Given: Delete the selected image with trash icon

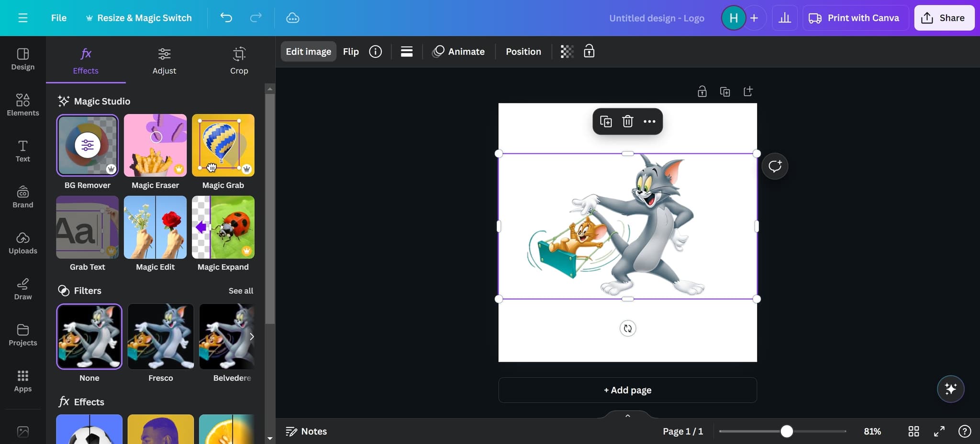Looking at the screenshot, I should tap(627, 121).
